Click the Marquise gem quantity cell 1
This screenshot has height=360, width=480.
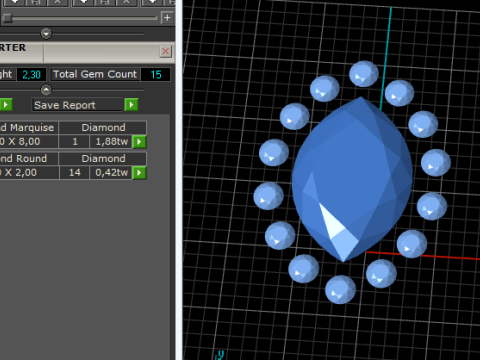click(75, 142)
